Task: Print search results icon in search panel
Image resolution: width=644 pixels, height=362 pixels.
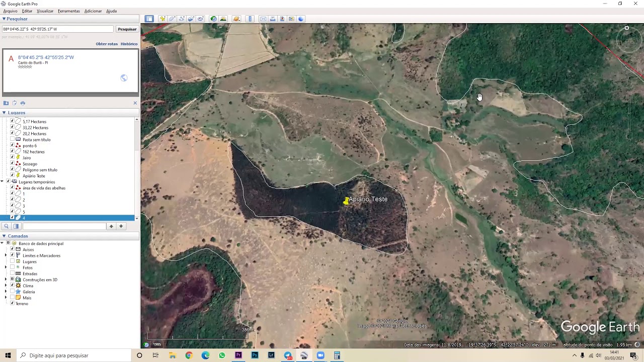Action: [23, 103]
